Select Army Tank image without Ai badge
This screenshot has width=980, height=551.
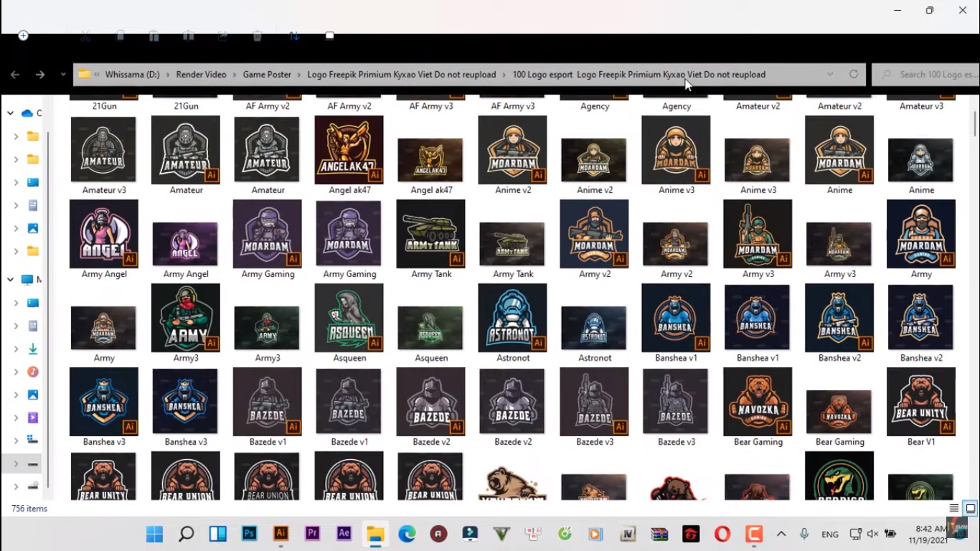512,244
